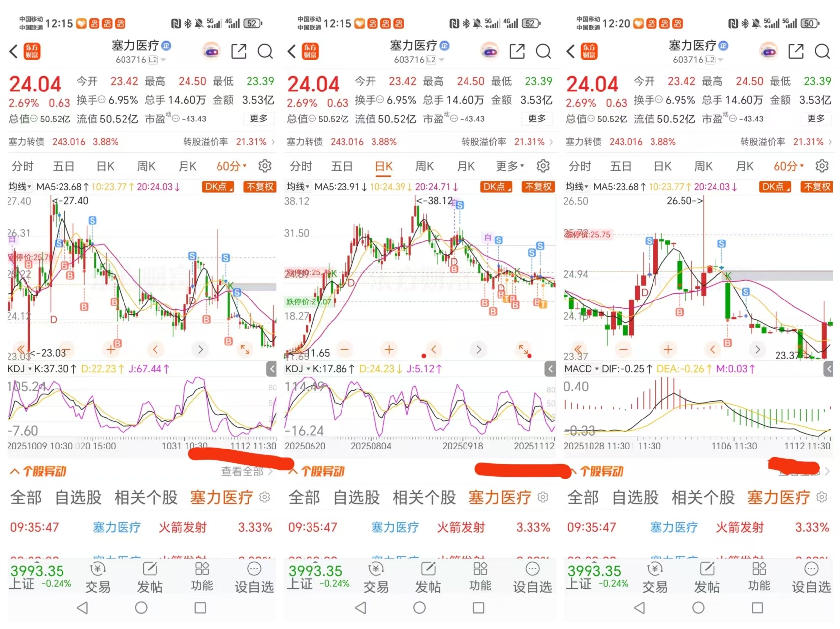Open 查看全部 link in the left screenshot
Image resolution: width=840 pixels, height=629 pixels.
click(247, 471)
